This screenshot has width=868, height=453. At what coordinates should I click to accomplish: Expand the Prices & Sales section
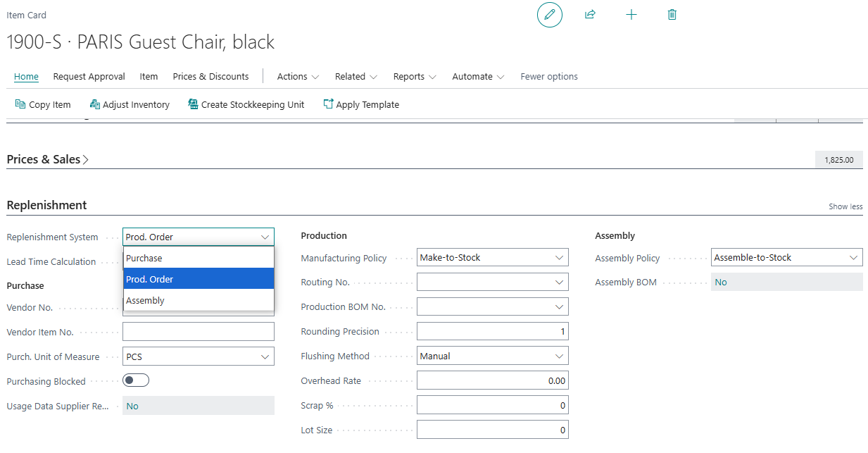pos(48,159)
